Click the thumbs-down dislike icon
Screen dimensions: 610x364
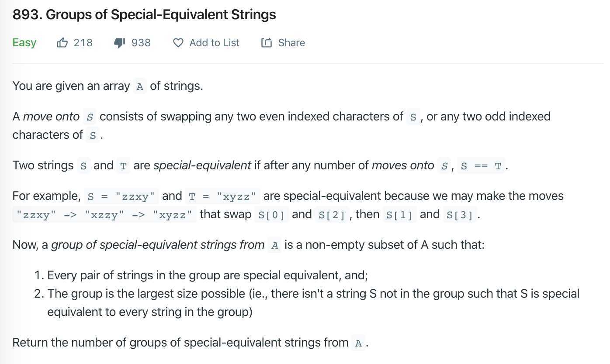(120, 42)
